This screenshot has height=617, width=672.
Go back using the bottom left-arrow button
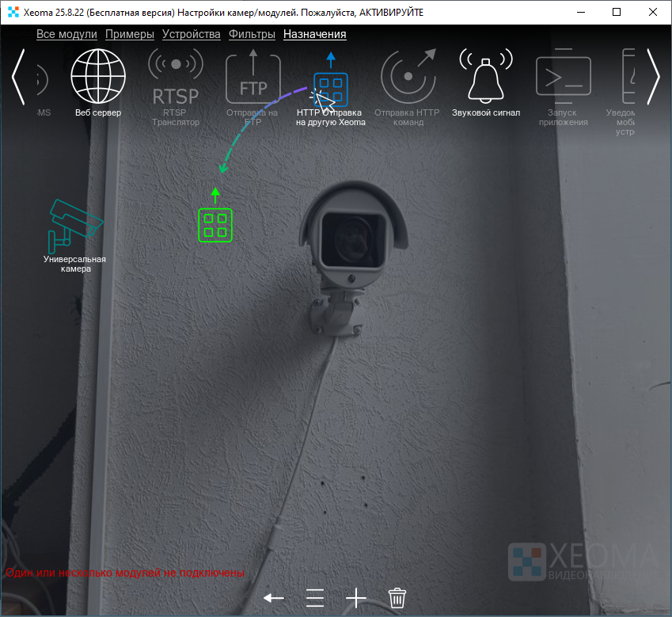[274, 597]
